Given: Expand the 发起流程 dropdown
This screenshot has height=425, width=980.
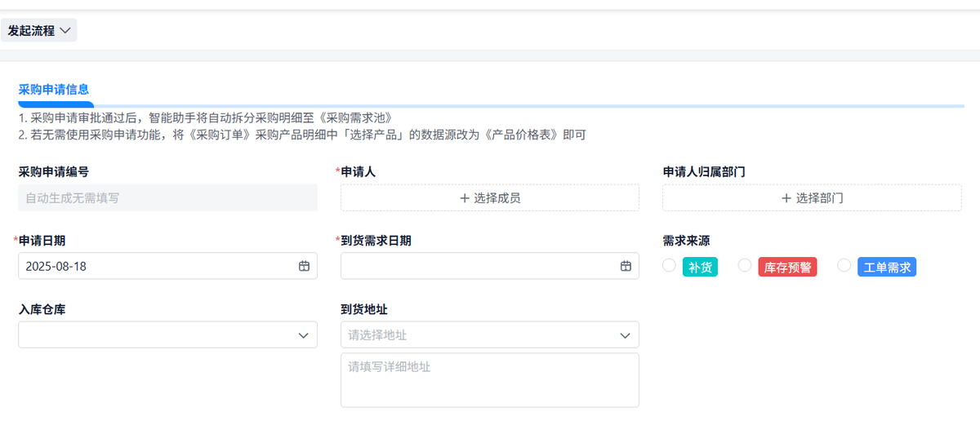Looking at the screenshot, I should coord(40,31).
